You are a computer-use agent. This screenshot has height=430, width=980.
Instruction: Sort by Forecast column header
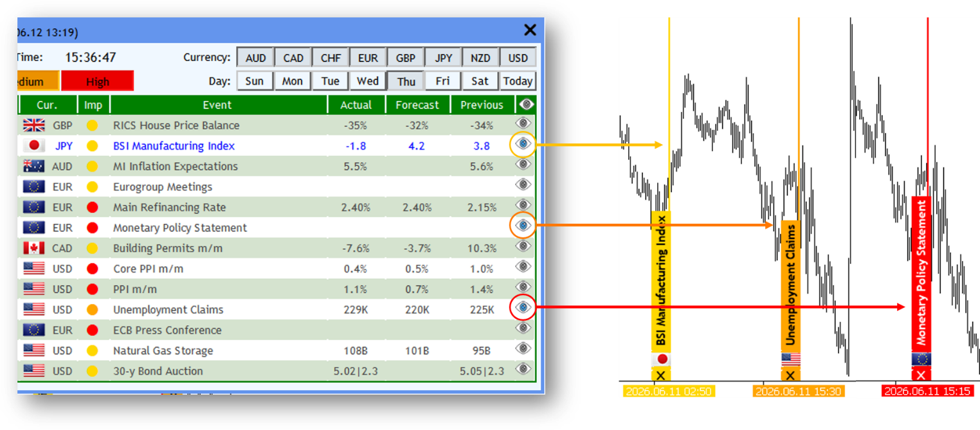click(417, 105)
